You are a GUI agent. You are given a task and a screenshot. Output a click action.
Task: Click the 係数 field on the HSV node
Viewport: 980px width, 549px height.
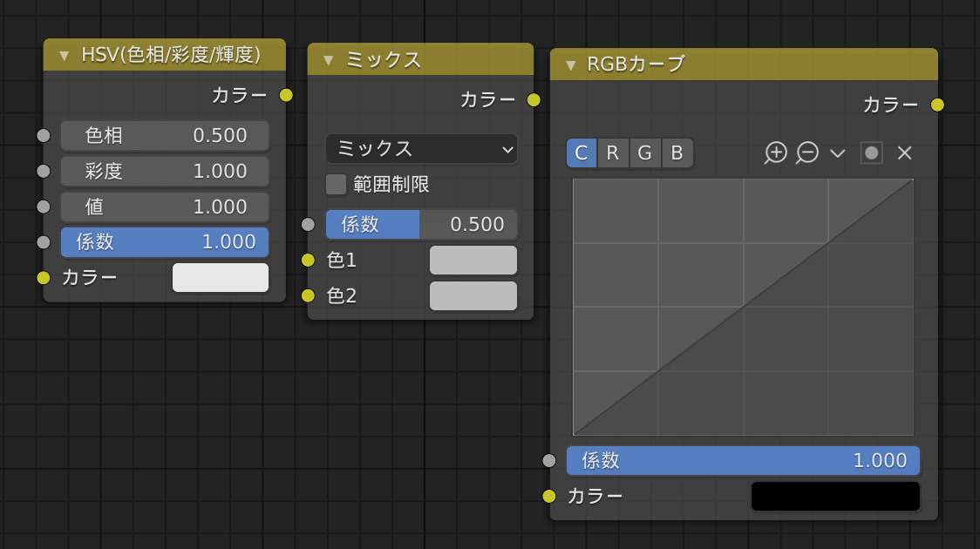coord(165,242)
